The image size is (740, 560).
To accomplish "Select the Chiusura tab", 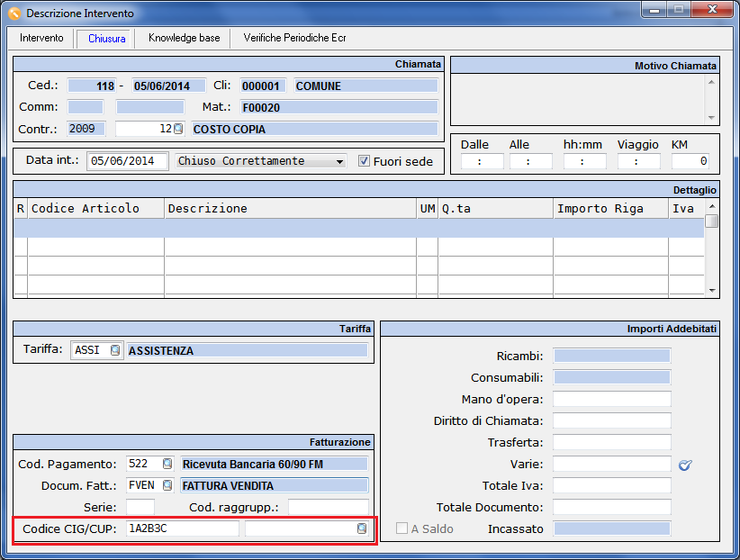I will click(x=106, y=38).
